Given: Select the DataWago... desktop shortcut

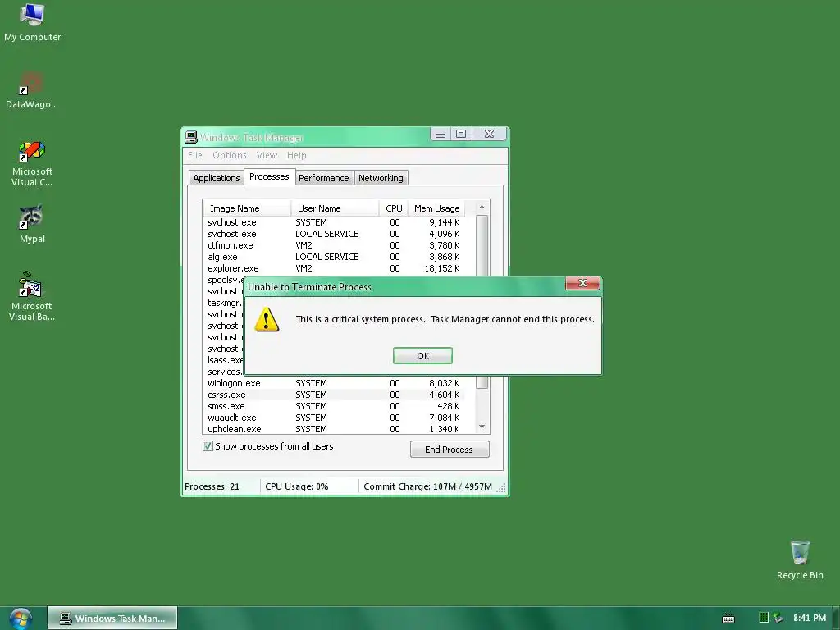Looking at the screenshot, I should coord(32,90).
